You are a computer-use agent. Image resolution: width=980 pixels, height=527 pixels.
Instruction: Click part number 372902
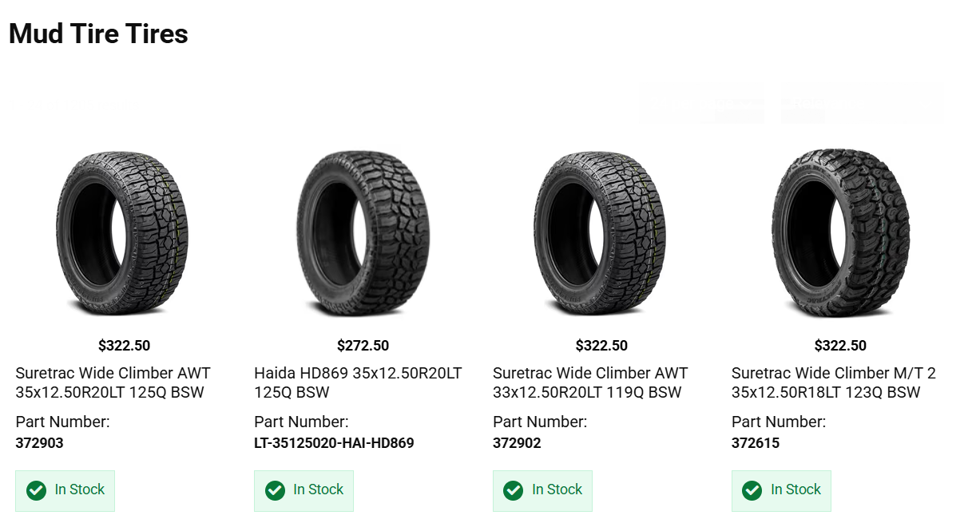click(517, 443)
